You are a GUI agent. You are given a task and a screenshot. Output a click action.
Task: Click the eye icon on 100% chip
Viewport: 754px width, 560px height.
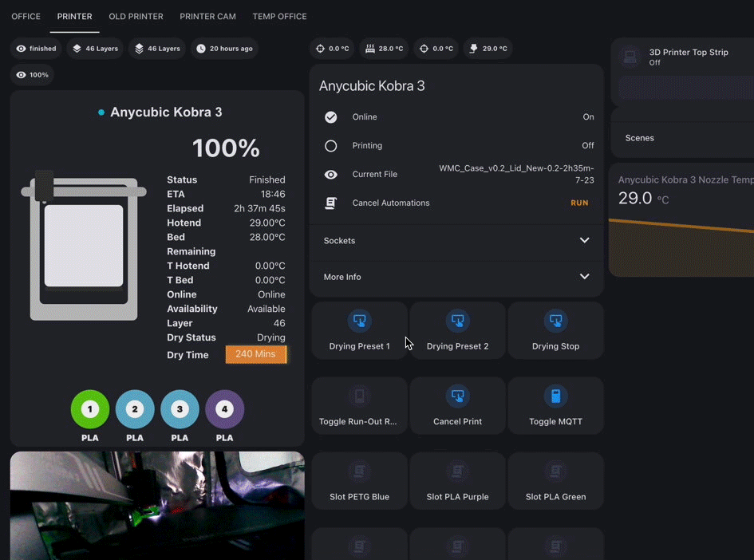22,75
